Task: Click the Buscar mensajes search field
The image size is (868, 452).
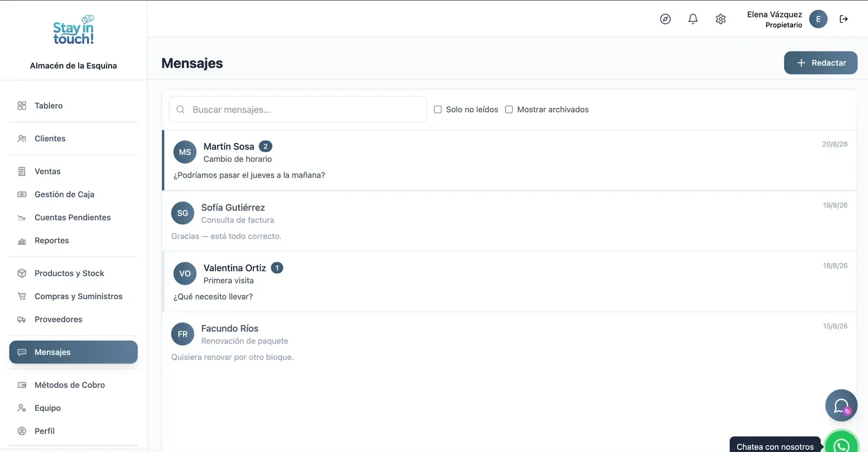Action: point(298,109)
